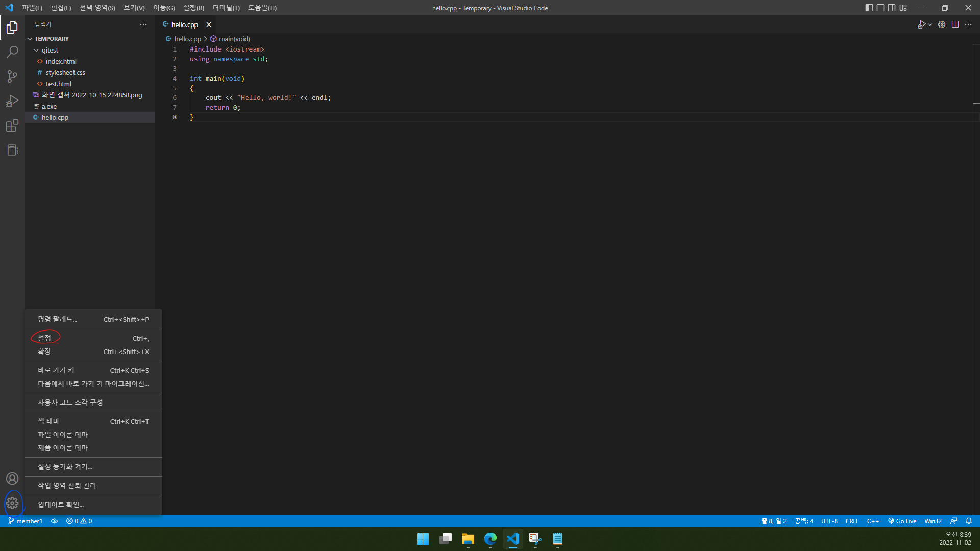Screen dimensions: 980x551
Task: Open editor more actions ellipsis
Action: tap(968, 24)
